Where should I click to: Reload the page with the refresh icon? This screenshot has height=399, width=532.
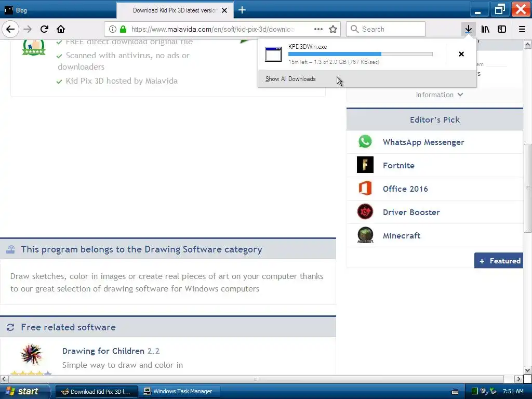tap(45, 29)
